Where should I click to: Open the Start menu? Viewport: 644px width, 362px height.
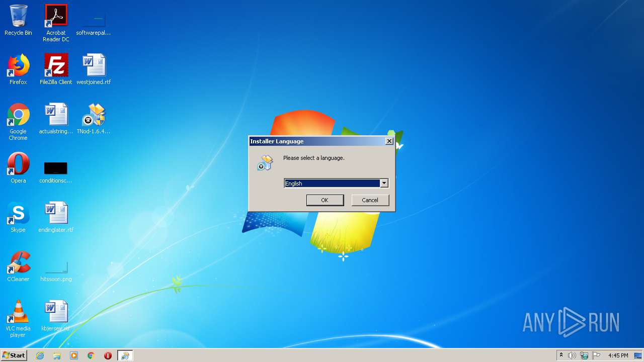tap(14, 355)
